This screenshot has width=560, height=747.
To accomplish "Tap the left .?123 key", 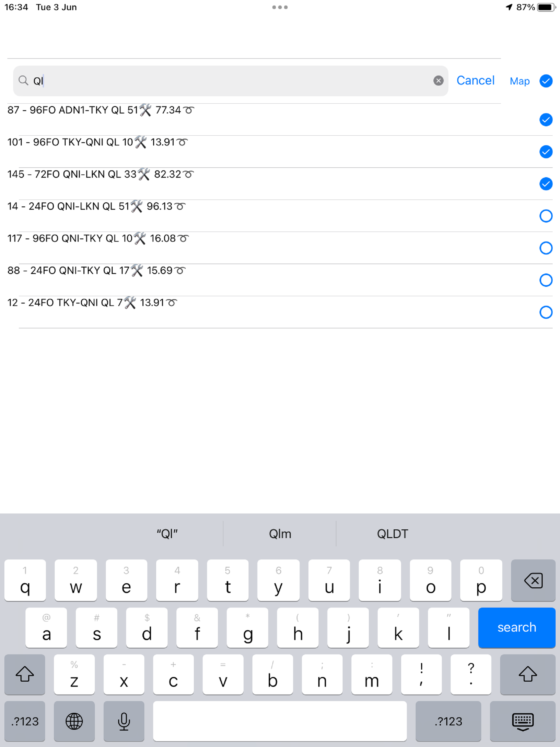I will pyautogui.click(x=25, y=721).
